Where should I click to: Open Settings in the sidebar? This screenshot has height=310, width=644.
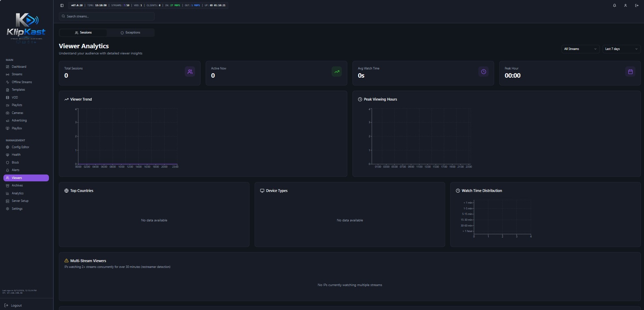(x=26, y=209)
